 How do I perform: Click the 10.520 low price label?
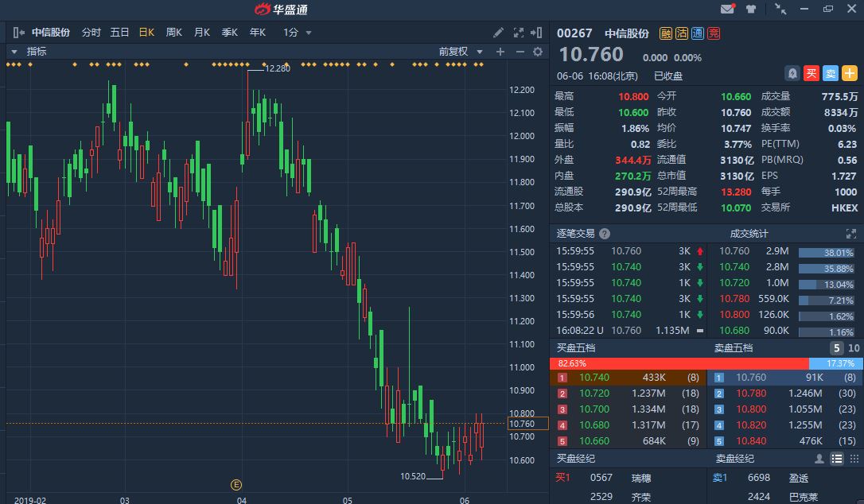point(413,476)
